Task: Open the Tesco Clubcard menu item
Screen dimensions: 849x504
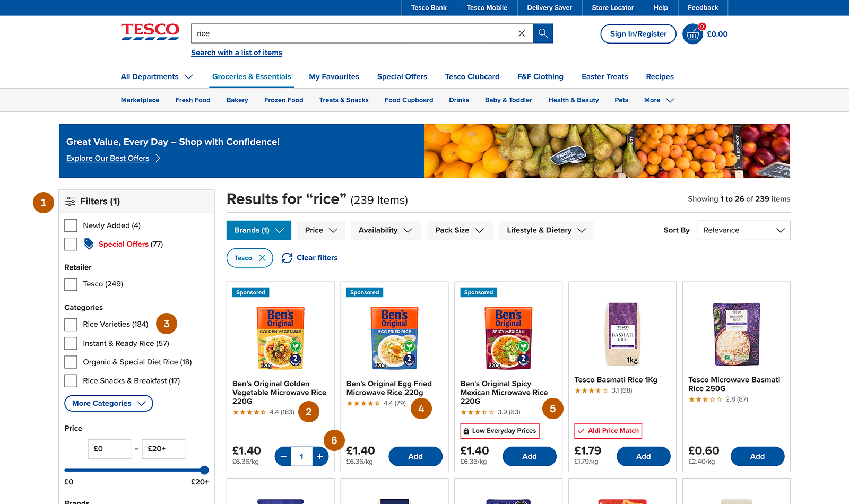Action: (472, 76)
